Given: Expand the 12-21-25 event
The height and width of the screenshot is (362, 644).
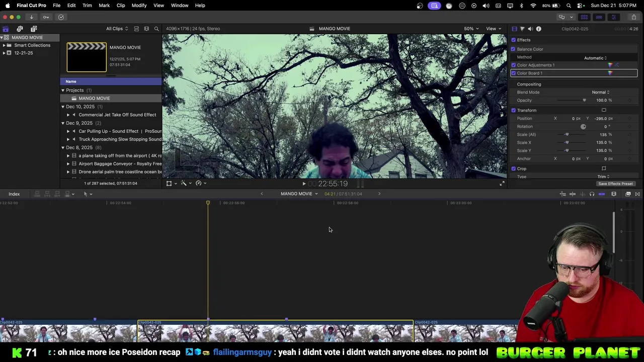Looking at the screenshot, I should [x=4, y=53].
